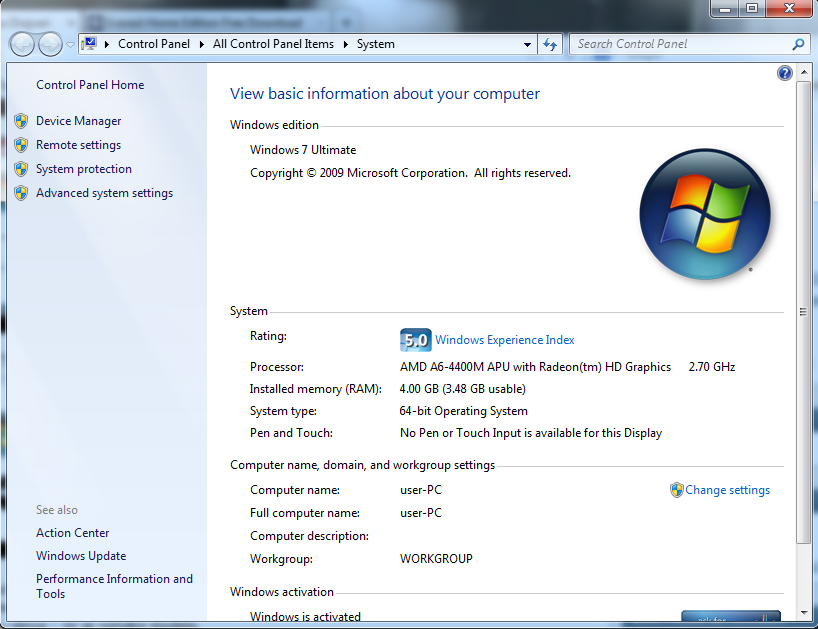
Task: Open Device Manager link
Action: click(x=78, y=121)
